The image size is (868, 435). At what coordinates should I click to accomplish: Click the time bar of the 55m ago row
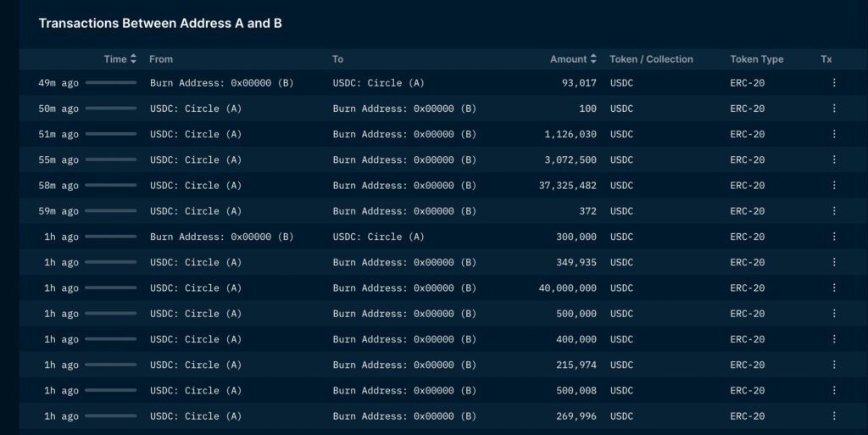click(x=111, y=159)
